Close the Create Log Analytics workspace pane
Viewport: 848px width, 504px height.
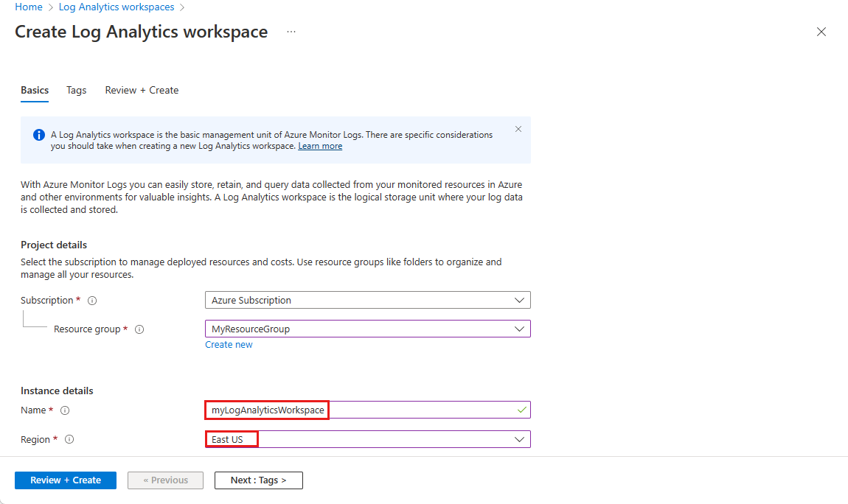pyautogui.click(x=821, y=32)
